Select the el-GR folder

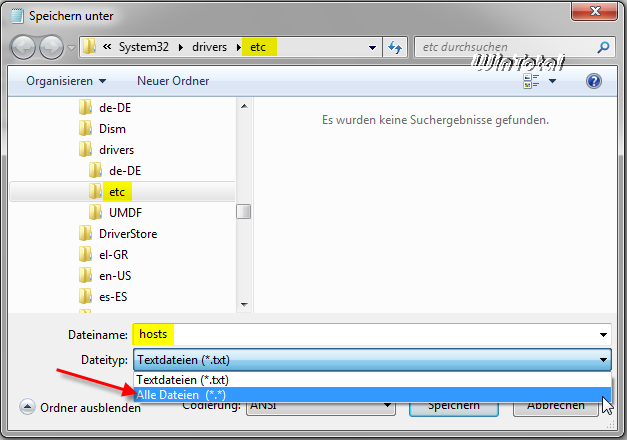click(114, 255)
